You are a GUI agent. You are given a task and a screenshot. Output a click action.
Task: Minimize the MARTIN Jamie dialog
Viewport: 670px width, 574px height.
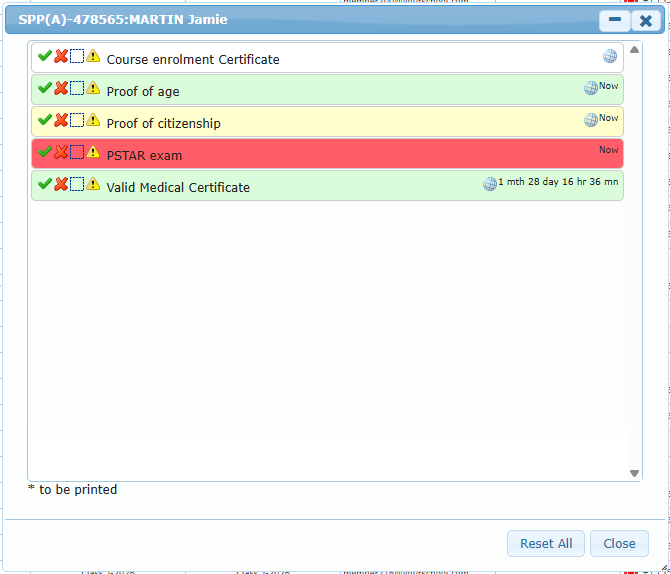(614, 20)
